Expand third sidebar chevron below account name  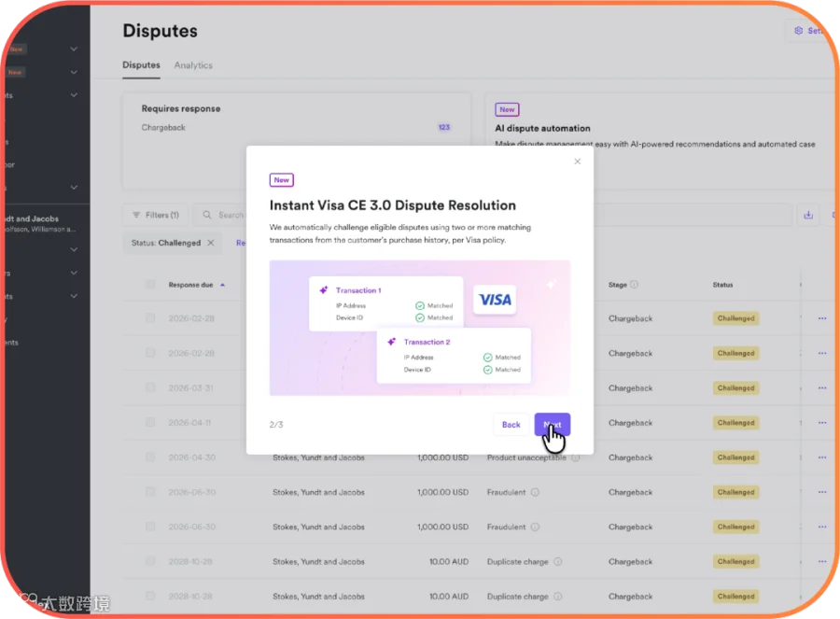click(74, 296)
